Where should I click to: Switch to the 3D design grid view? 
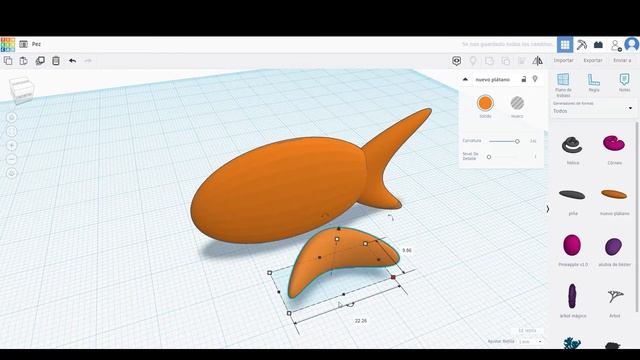click(x=565, y=44)
